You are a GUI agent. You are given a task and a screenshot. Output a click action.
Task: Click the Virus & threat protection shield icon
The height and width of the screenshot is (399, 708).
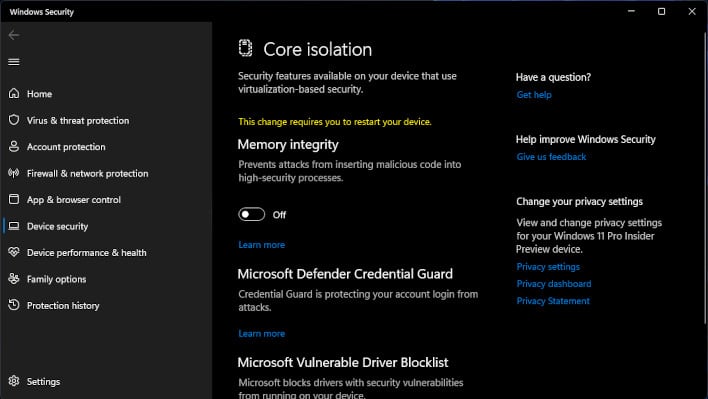coord(14,120)
